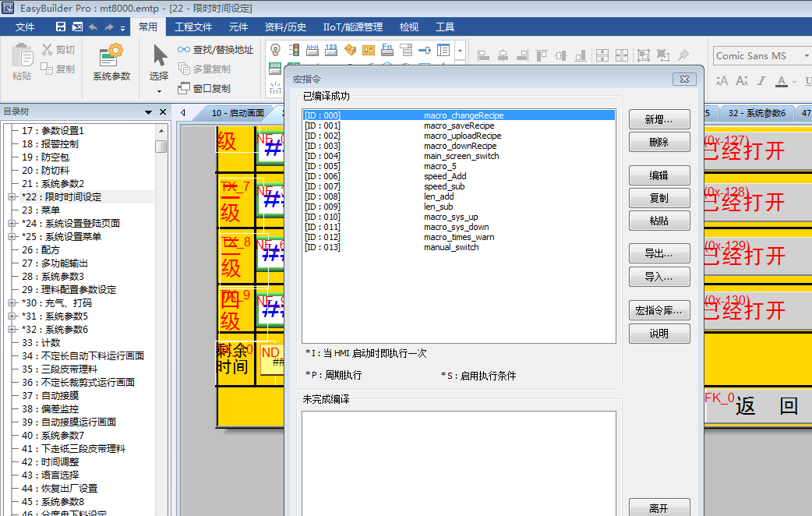Click the traffic-light word lamp icon

(x=294, y=50)
